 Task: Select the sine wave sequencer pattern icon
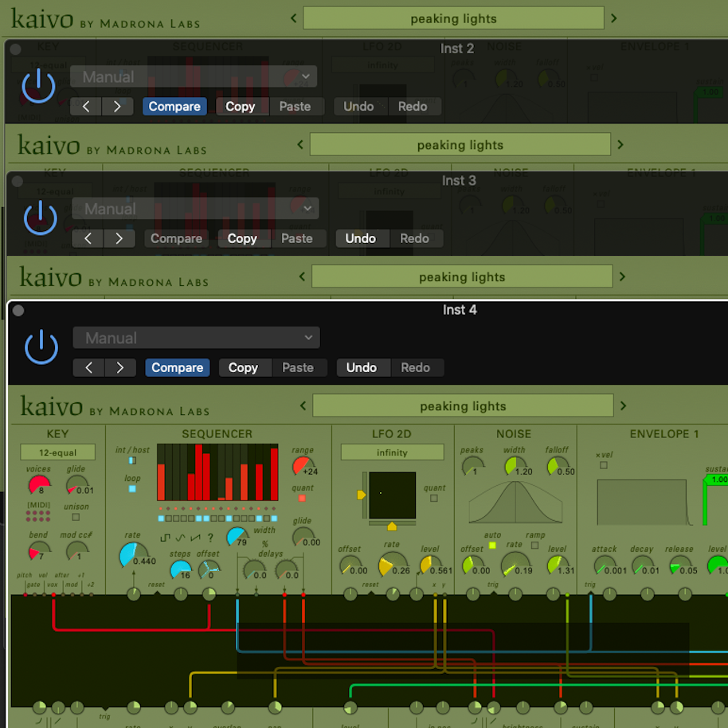click(x=181, y=538)
